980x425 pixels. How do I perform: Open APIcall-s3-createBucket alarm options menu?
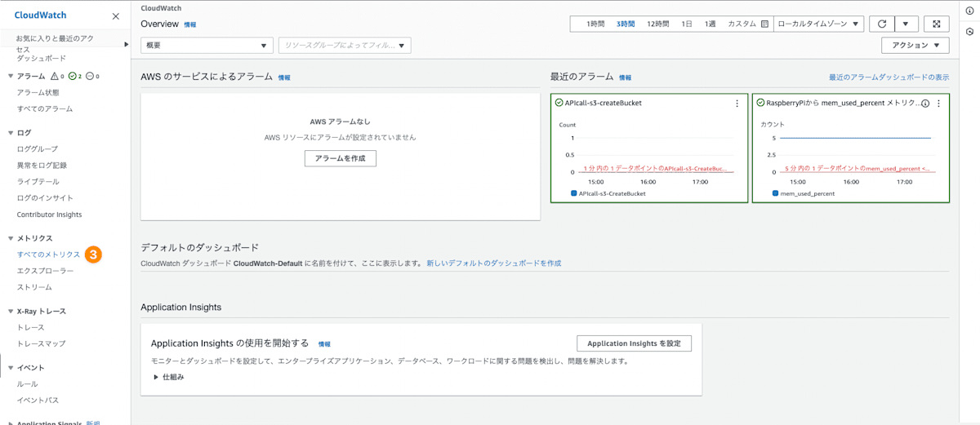click(x=737, y=104)
